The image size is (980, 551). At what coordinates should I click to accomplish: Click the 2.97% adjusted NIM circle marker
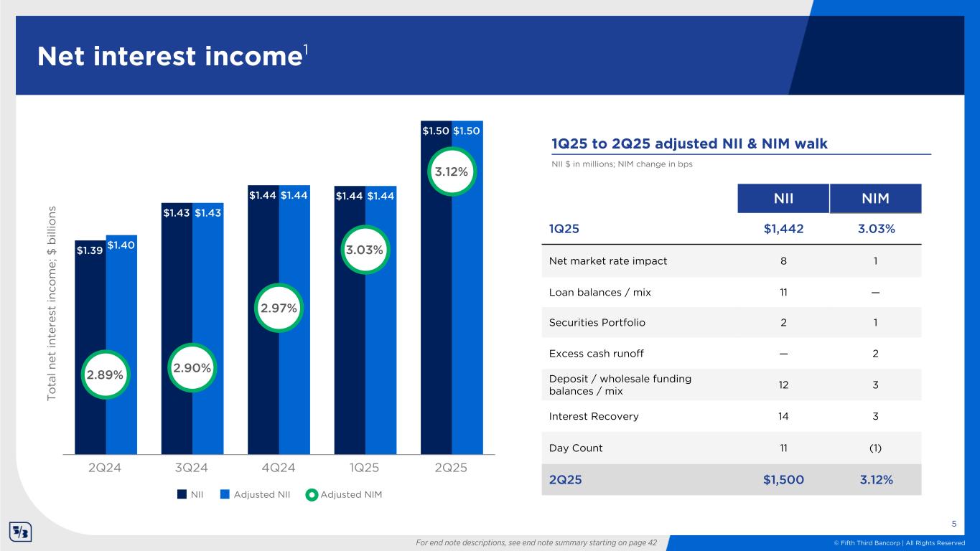(279, 308)
